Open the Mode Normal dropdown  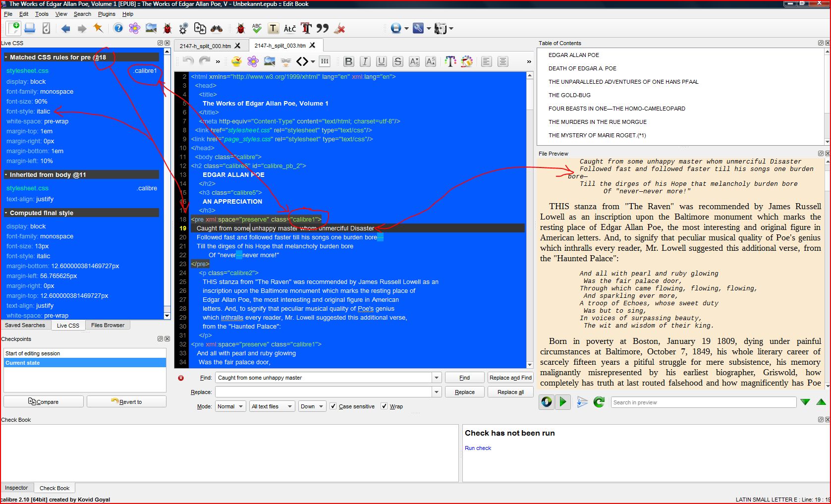coord(230,406)
